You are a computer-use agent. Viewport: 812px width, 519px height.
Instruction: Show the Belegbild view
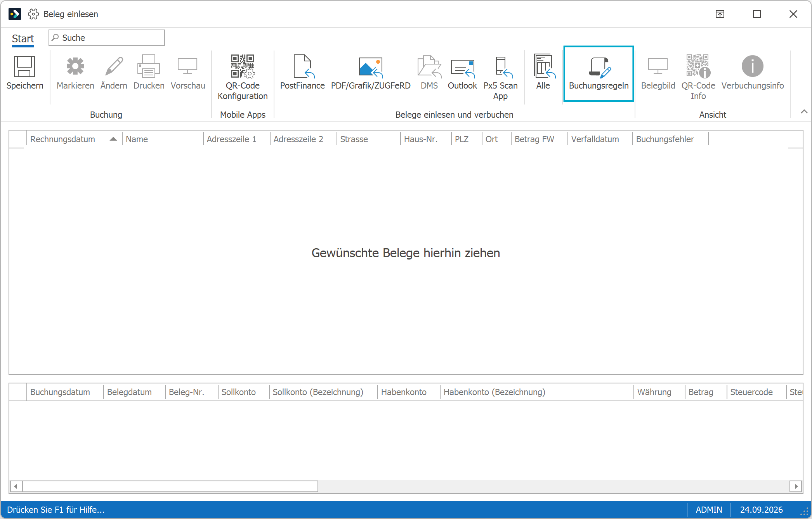click(658, 73)
